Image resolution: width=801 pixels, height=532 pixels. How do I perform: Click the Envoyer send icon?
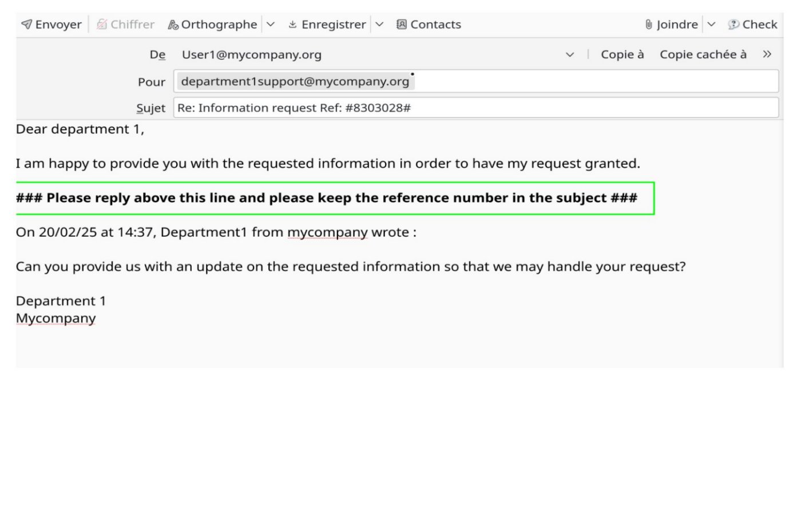26,24
